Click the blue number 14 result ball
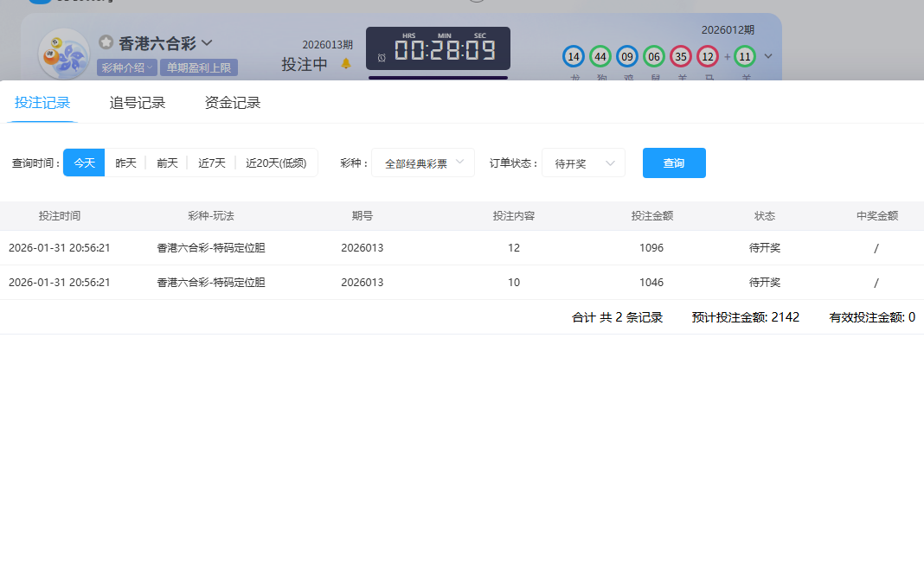 pyautogui.click(x=573, y=57)
